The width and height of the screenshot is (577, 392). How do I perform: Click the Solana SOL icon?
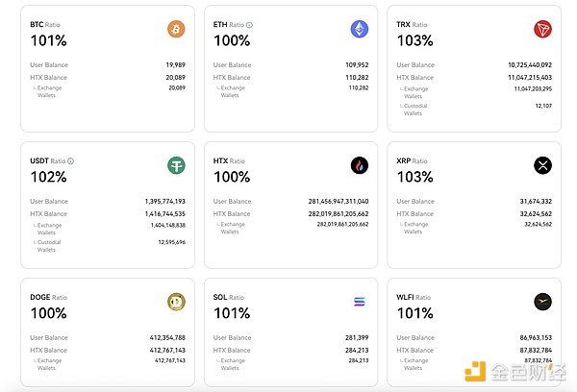pos(360,302)
